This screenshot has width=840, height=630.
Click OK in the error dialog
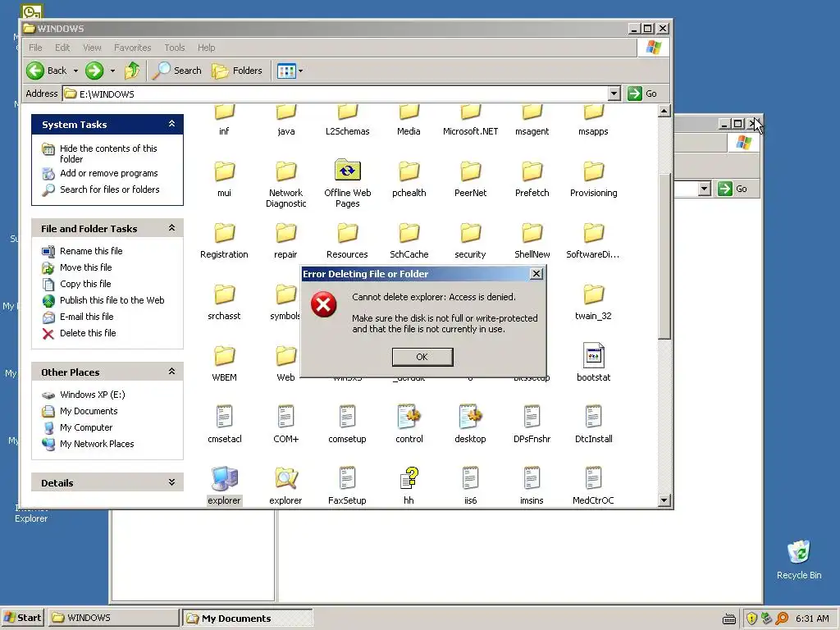pyautogui.click(x=422, y=357)
